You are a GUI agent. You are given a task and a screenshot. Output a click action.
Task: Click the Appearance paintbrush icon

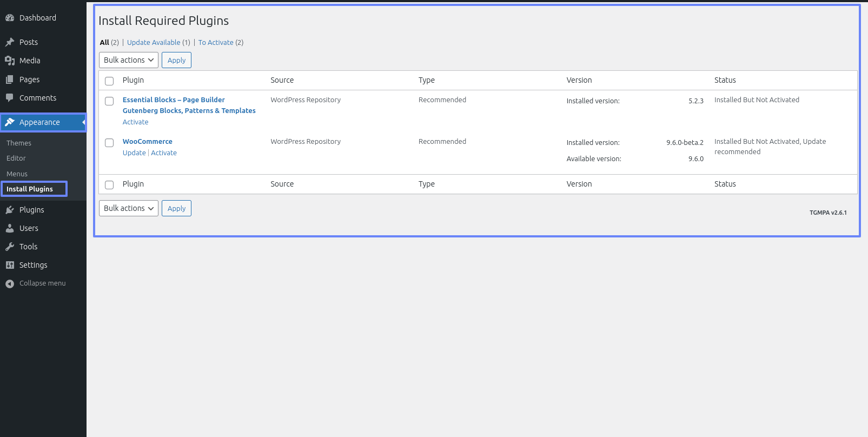click(x=10, y=122)
